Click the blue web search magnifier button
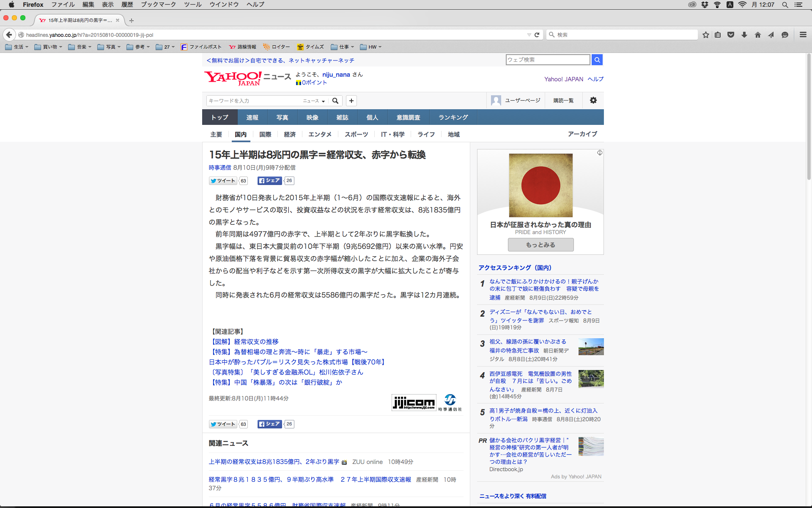812x508 pixels. coord(597,60)
